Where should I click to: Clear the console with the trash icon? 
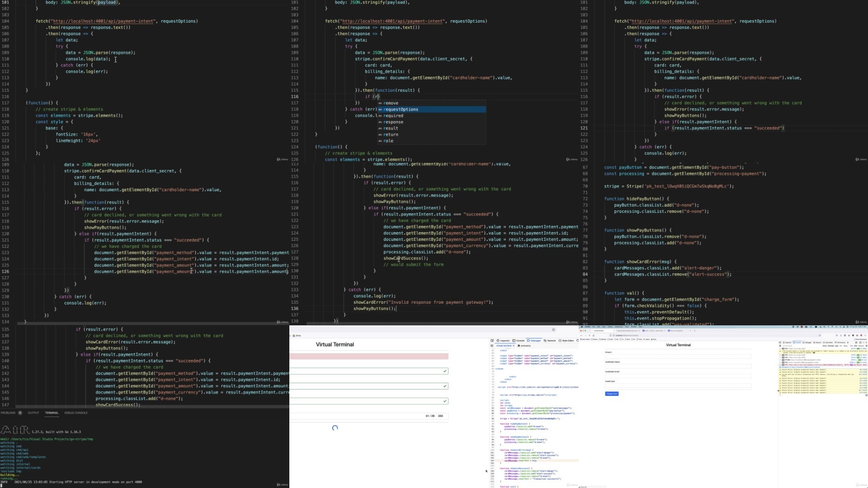(780, 346)
